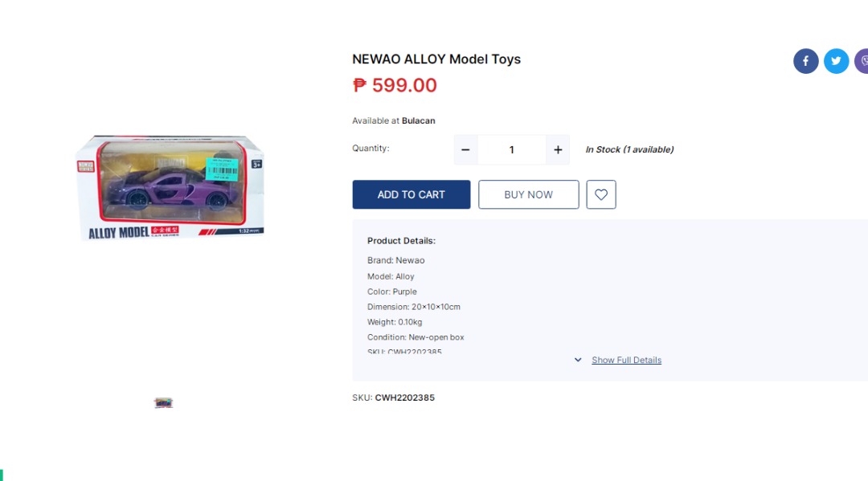Expand details using the chevron arrow
The image size is (868, 481).
coord(578,361)
